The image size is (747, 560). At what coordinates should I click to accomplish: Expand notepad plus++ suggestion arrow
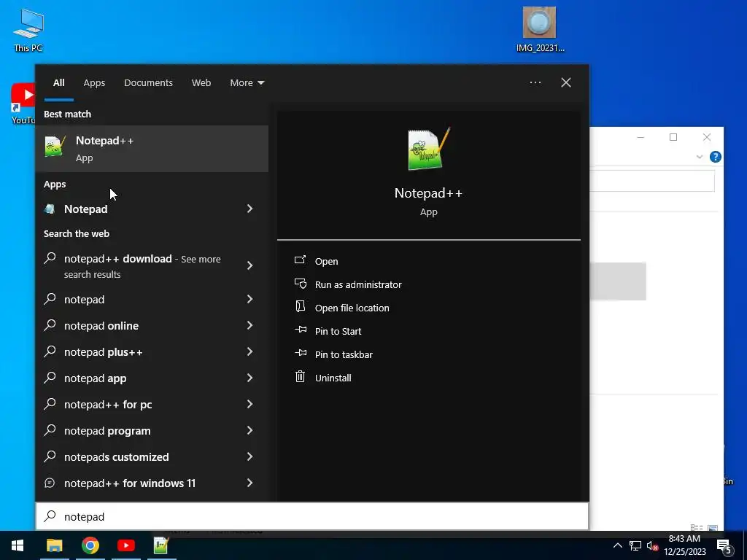250,351
